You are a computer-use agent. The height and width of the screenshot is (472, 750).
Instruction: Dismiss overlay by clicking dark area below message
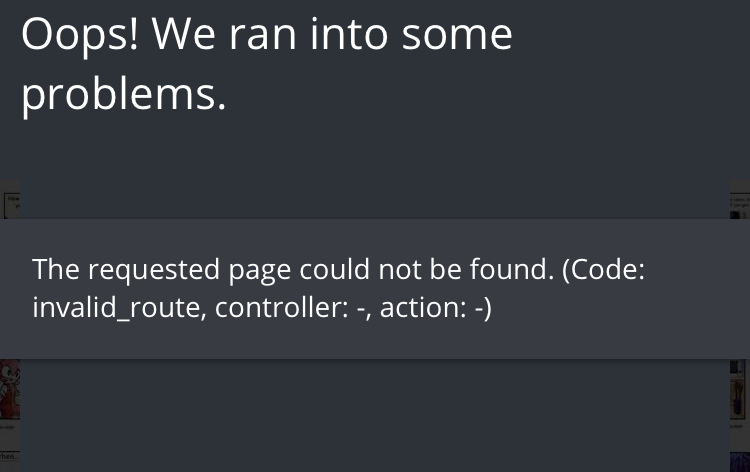(375, 416)
